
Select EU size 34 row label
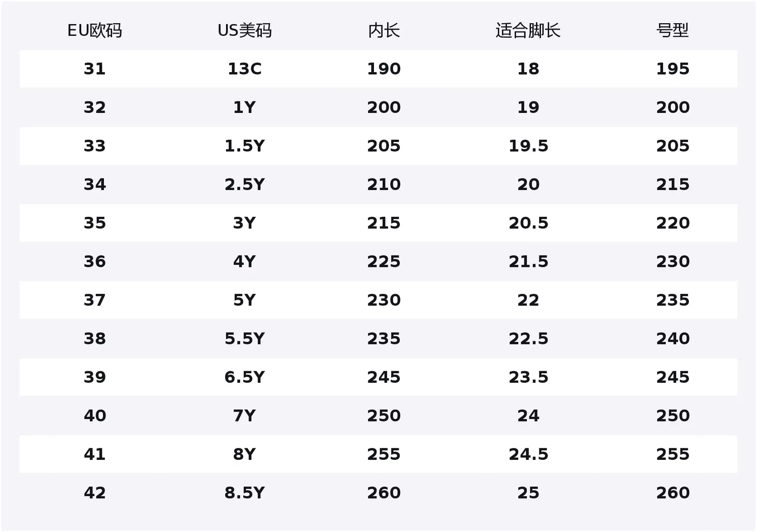(94, 185)
